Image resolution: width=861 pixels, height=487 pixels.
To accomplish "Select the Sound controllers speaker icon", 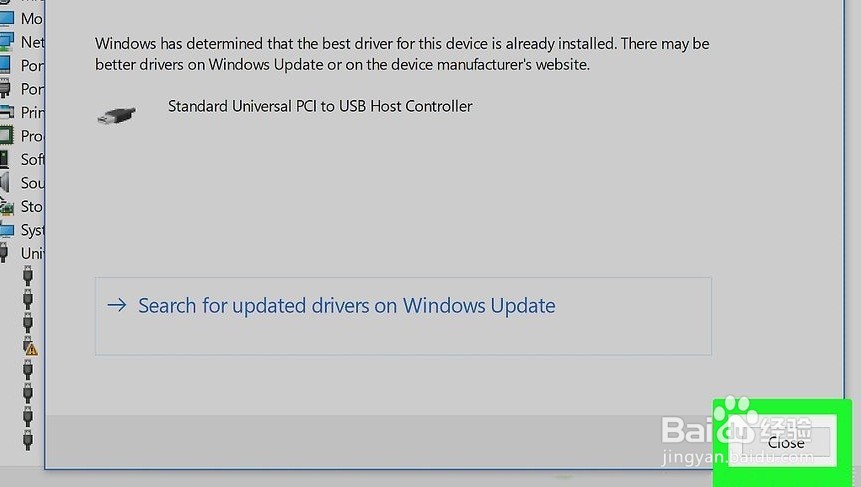I will [8, 183].
